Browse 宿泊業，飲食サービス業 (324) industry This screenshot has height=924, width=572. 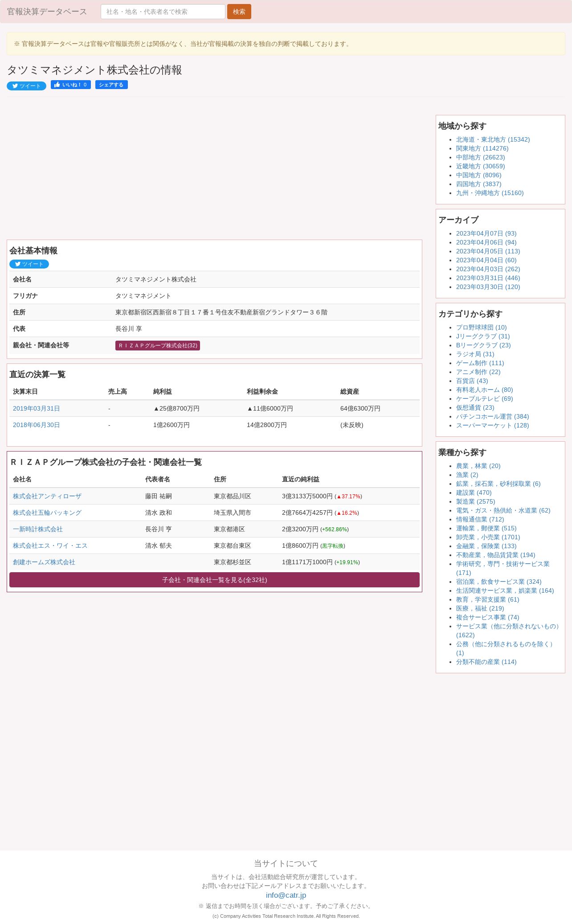pyautogui.click(x=499, y=582)
